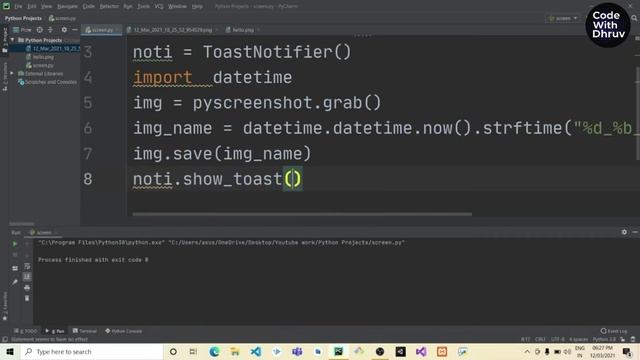The image size is (640, 360).
Task: Restore layout icon in Run panel
Action: pyautogui.click(x=15, y=268)
